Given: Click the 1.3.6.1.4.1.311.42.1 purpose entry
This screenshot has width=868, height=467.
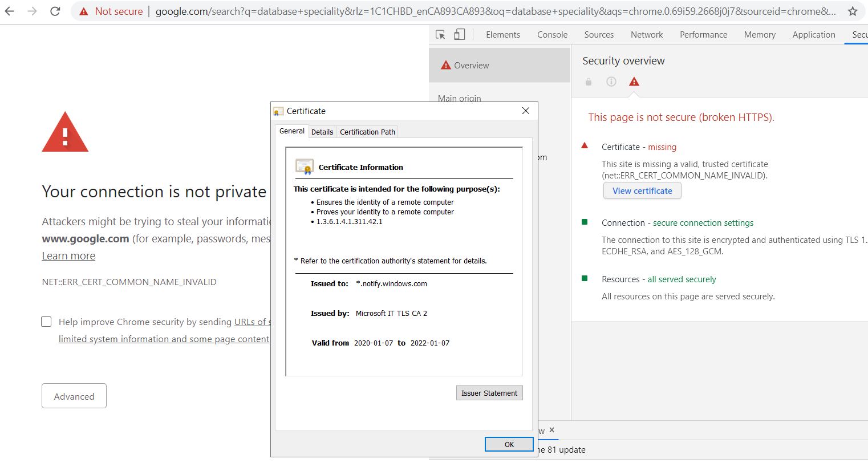Looking at the screenshot, I should (x=350, y=221).
